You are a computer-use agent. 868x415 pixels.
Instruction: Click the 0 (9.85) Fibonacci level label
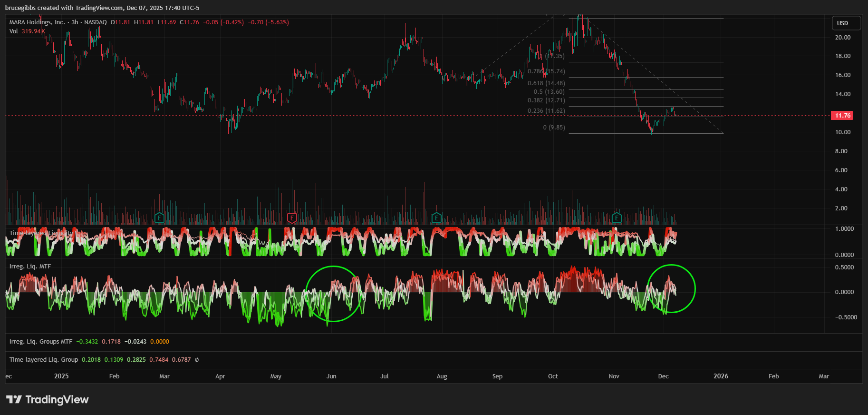(554, 128)
